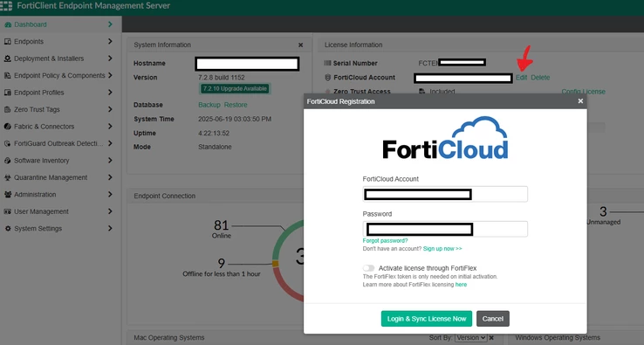The height and width of the screenshot is (345, 644).
Task: Expand Endpoint Profiles chevron
Action: click(110, 93)
